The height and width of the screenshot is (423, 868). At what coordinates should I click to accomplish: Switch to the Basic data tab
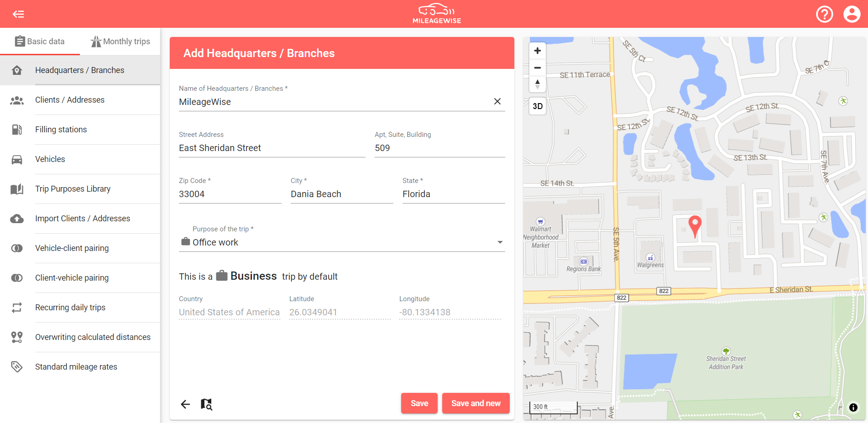click(x=40, y=42)
